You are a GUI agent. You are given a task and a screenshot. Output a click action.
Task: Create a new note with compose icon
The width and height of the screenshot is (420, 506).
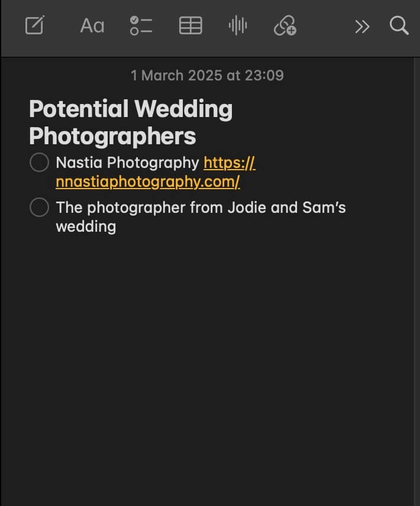(35, 25)
